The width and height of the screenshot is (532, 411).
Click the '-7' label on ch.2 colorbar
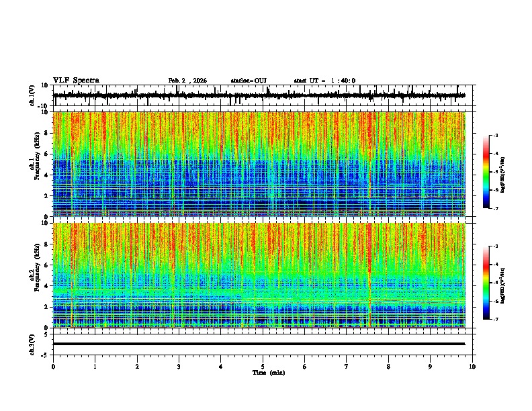click(496, 320)
